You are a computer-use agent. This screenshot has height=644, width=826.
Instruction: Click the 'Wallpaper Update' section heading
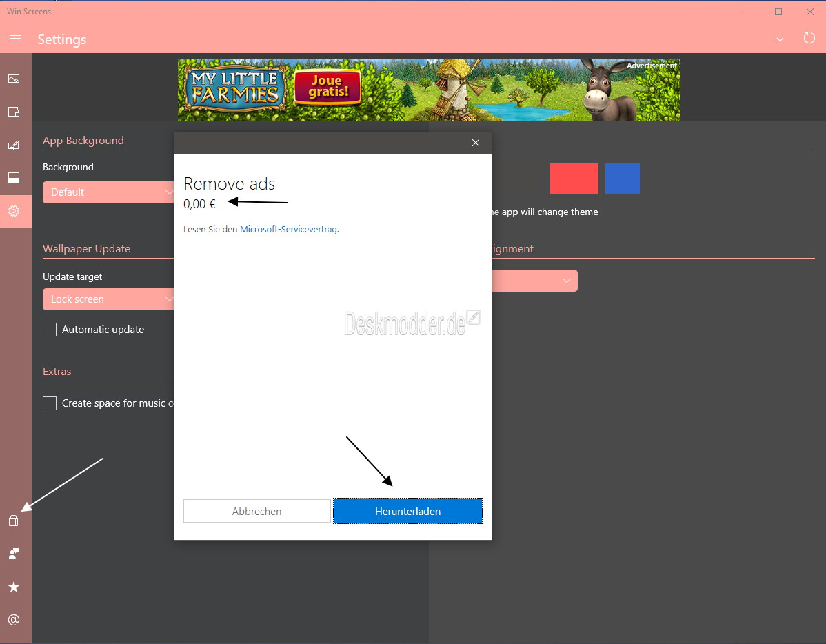[86, 249]
